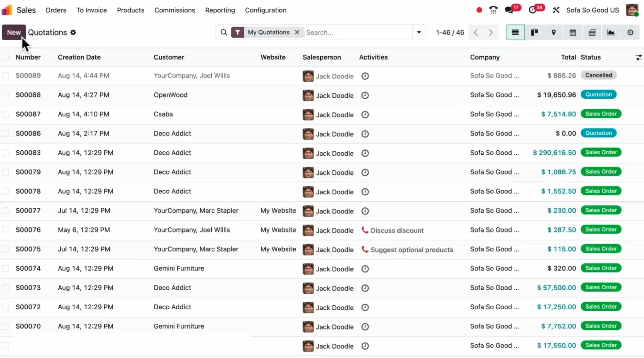Image resolution: width=644 pixels, height=358 pixels.
Task: Switch to calendar view
Action: coord(573,33)
